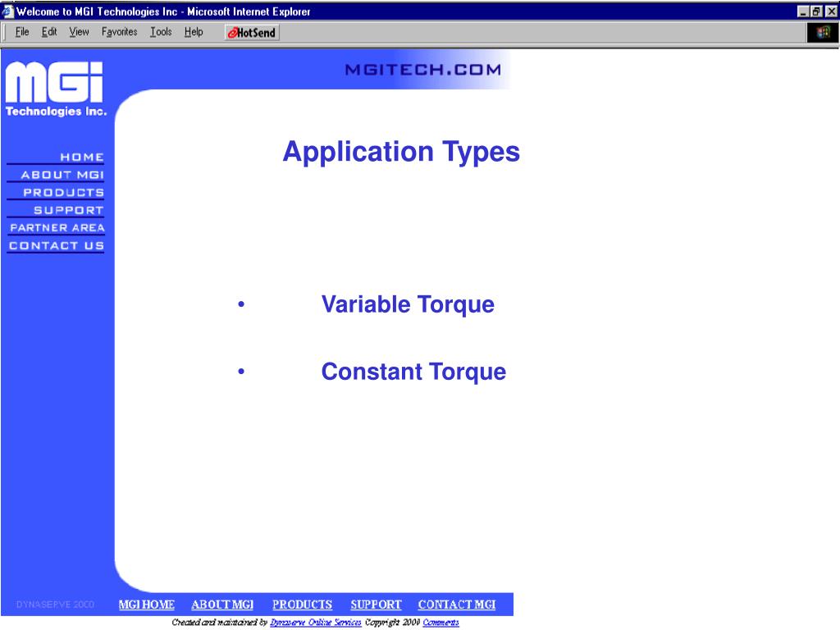Screen dimensions: 840x630
Task: Open CONTACT US in the sidebar
Action: point(57,245)
